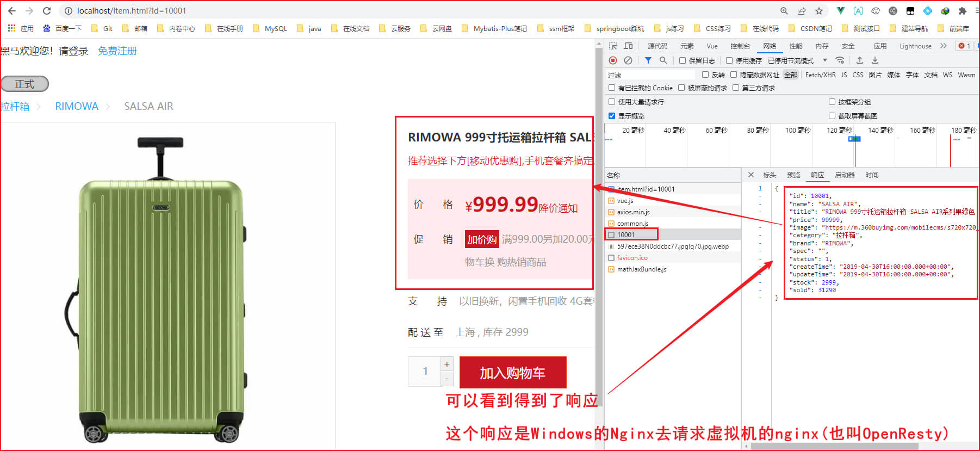The height and width of the screenshot is (451, 980).
Task: Uncheck the 显示概览 checkbox
Action: tap(612, 116)
